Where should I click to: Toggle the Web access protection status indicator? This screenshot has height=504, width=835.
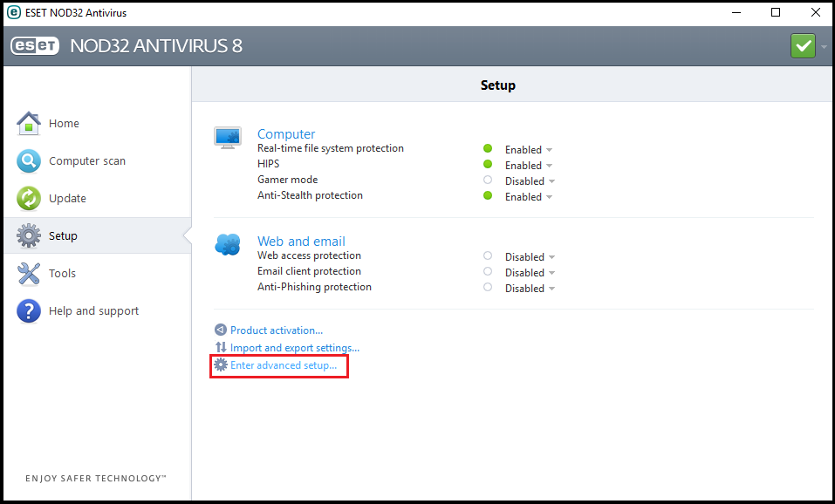tap(488, 256)
